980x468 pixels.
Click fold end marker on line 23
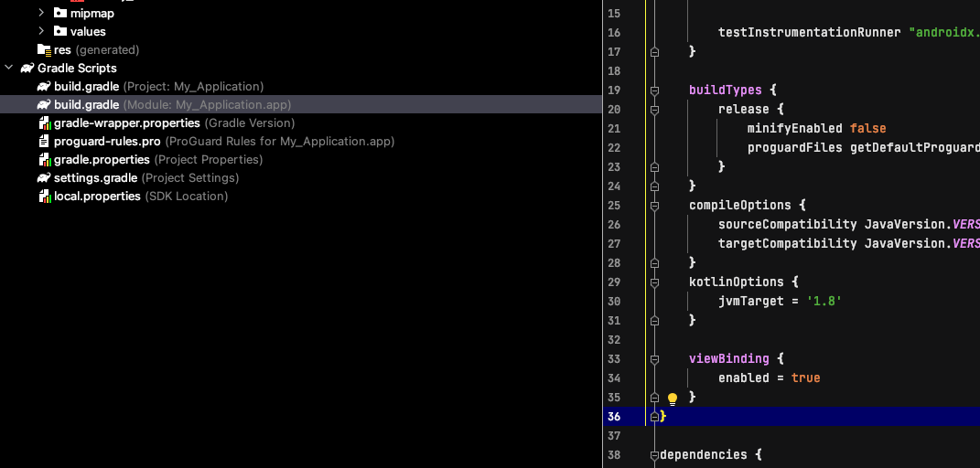654,166
